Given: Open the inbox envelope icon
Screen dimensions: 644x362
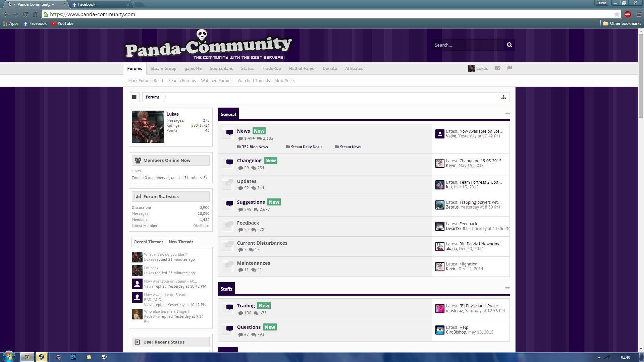Looking at the screenshot, I should (497, 68).
